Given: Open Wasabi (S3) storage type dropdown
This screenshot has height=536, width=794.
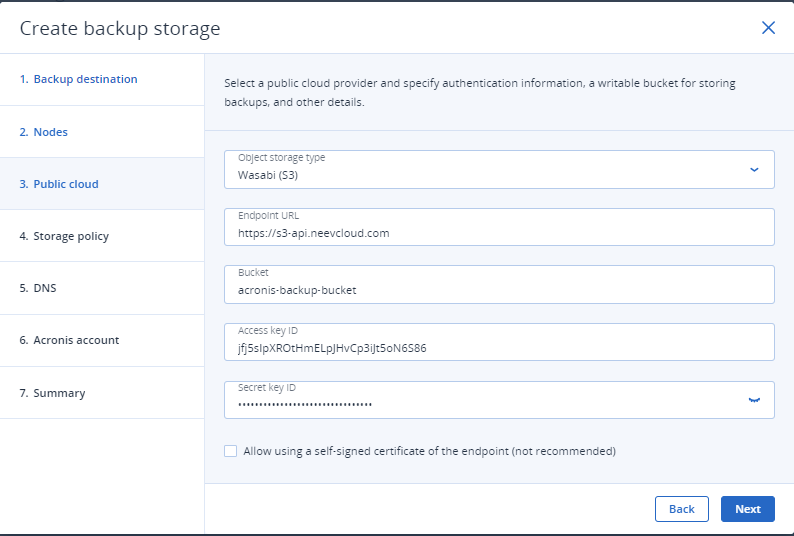Looking at the screenshot, I should pos(499,169).
